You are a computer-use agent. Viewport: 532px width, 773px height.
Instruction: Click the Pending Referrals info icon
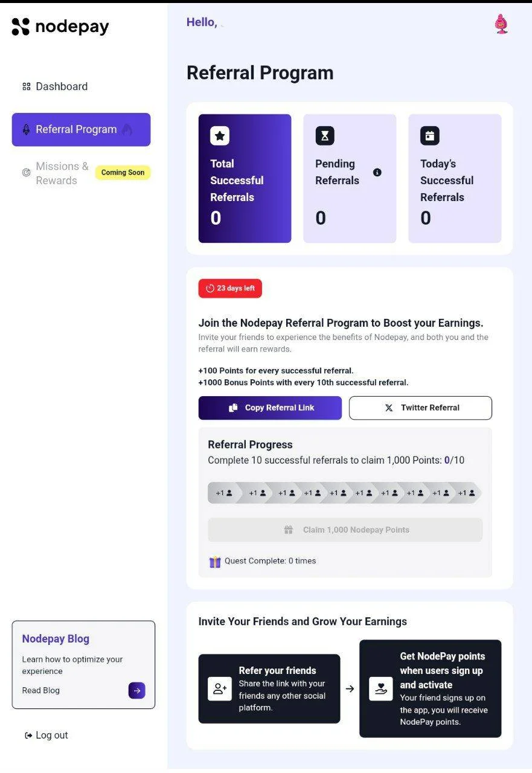(377, 172)
